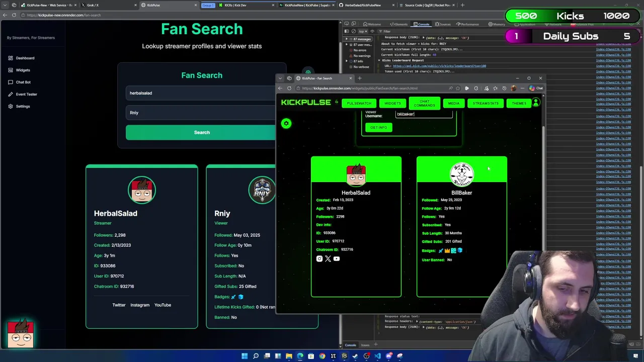644x362 pixels.
Task: Toggle DevTools inspect element icon
Action: (347, 24)
